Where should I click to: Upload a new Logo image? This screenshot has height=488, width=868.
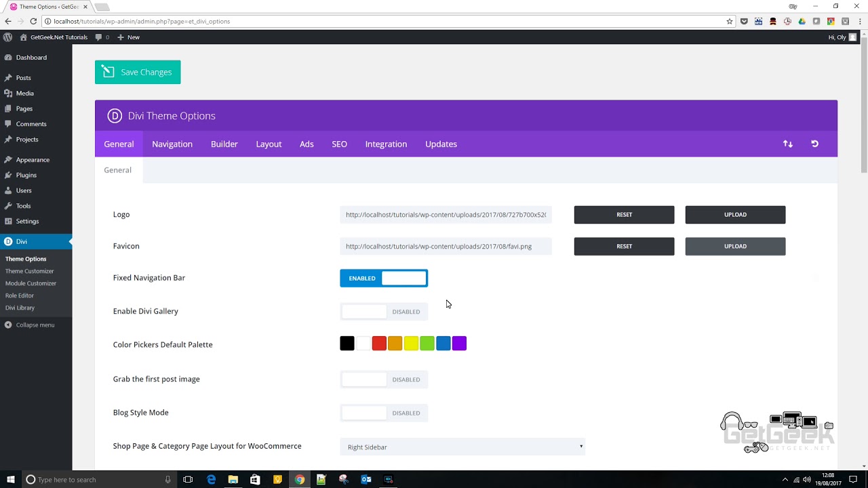[x=735, y=214]
